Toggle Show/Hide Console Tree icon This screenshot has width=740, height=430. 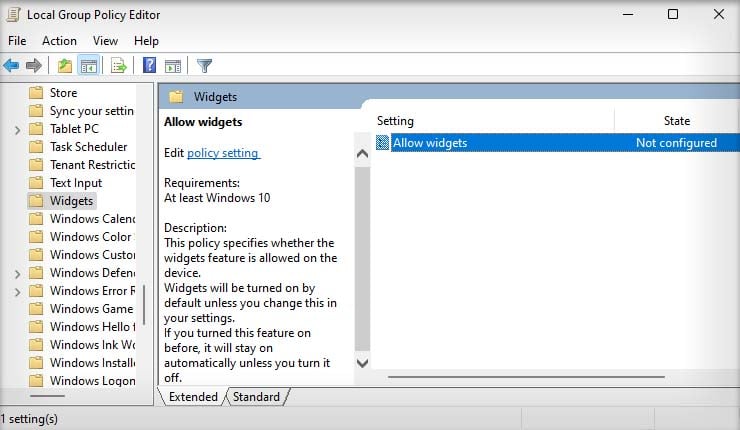[x=89, y=66]
